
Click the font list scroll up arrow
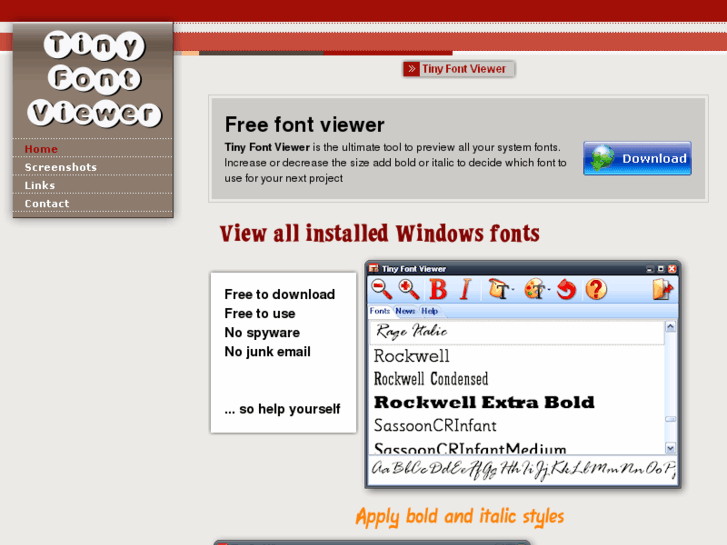[670, 327]
